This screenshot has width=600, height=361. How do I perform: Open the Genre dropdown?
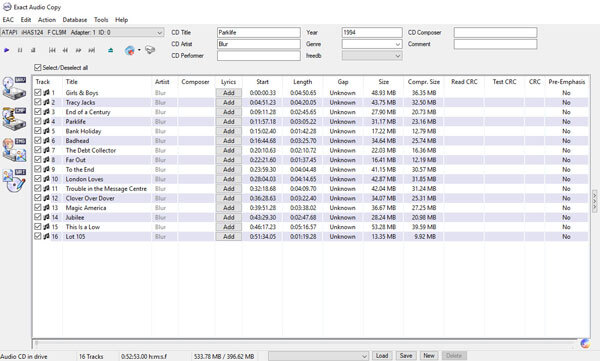tap(372, 44)
